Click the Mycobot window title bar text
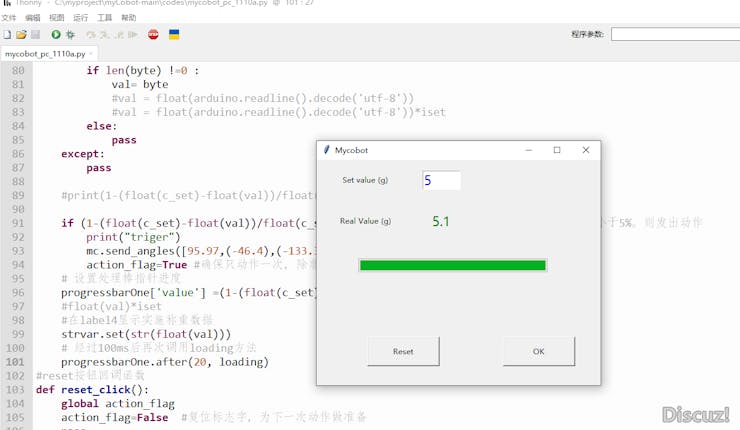The height and width of the screenshot is (430, 740). tap(351, 150)
